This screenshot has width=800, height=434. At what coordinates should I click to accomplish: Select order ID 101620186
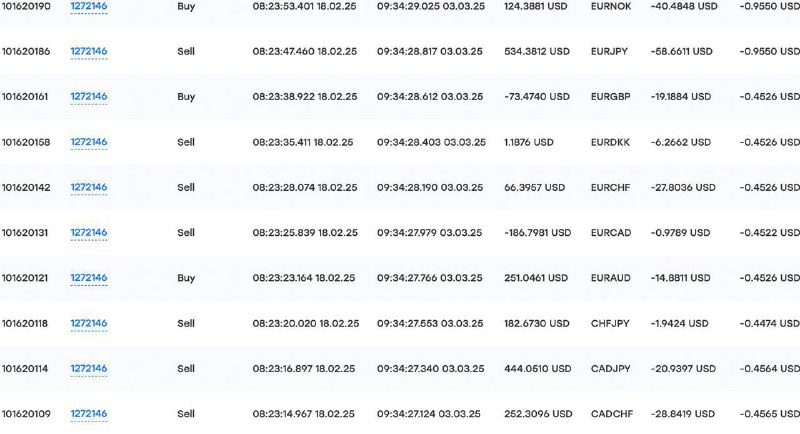coord(26,51)
